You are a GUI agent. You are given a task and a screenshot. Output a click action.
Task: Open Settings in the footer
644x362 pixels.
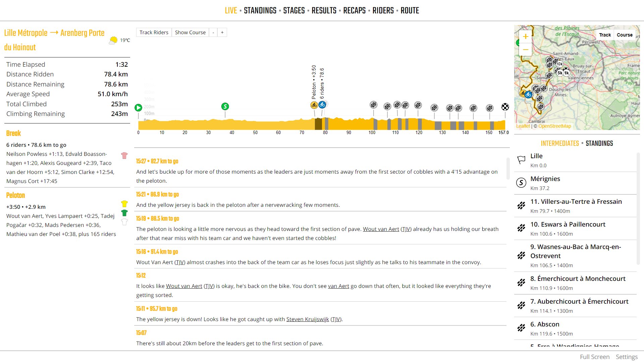tap(627, 357)
